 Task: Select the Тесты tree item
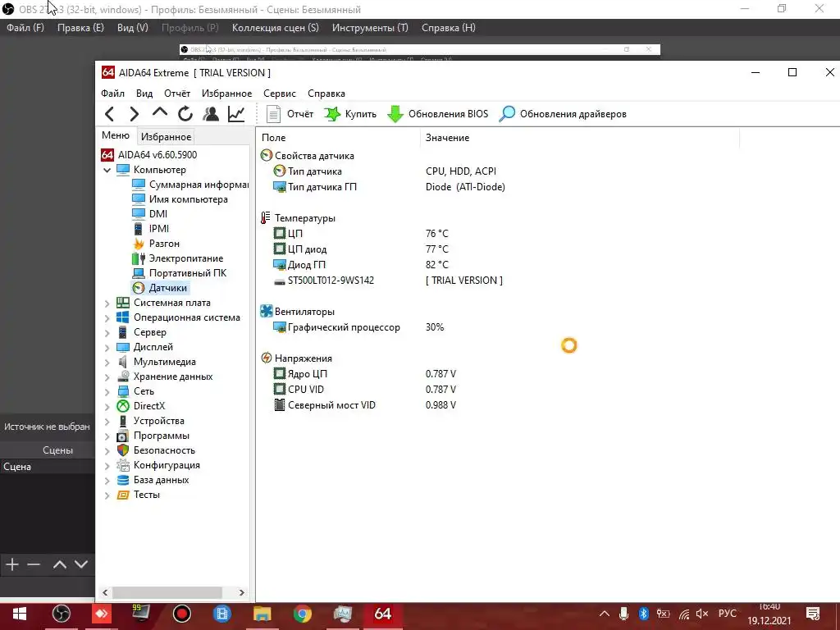(138, 495)
